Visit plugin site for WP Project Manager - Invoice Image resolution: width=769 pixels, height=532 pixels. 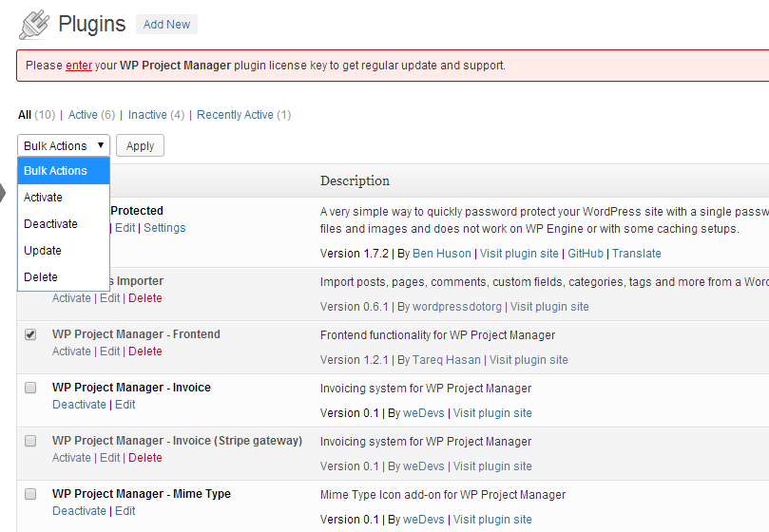492,413
